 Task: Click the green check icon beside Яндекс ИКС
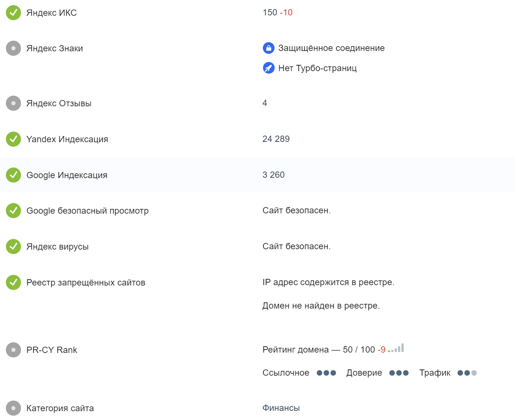coord(14,13)
